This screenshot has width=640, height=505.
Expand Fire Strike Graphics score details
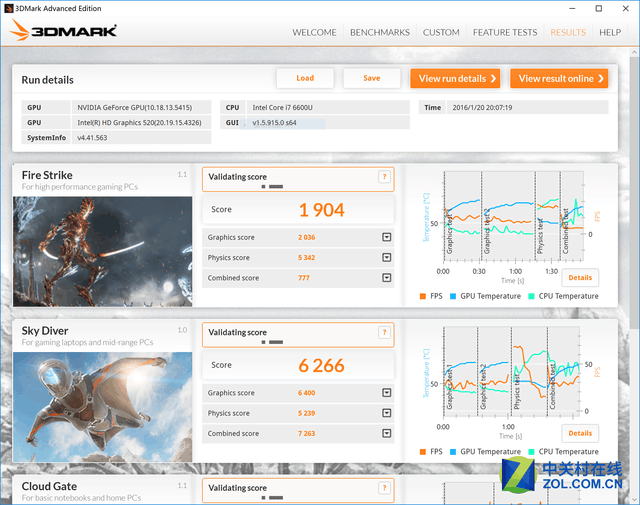(x=387, y=237)
